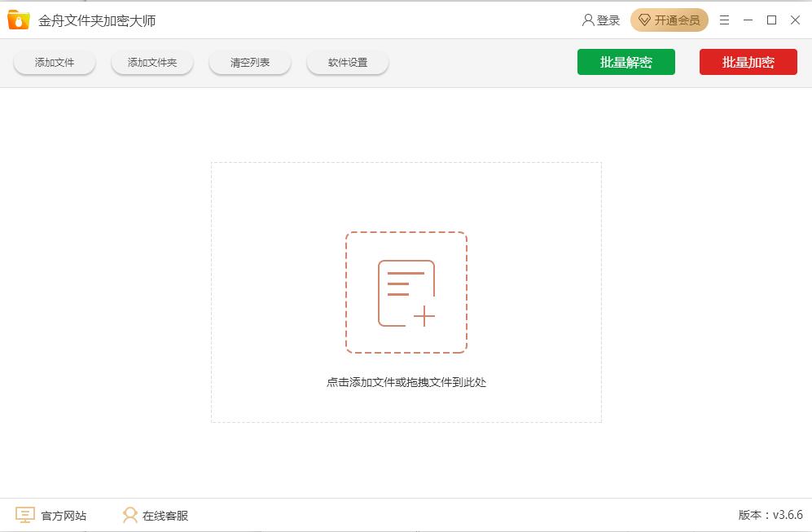Click the green 批量解密 button
812x532 pixels.
pyautogui.click(x=626, y=61)
